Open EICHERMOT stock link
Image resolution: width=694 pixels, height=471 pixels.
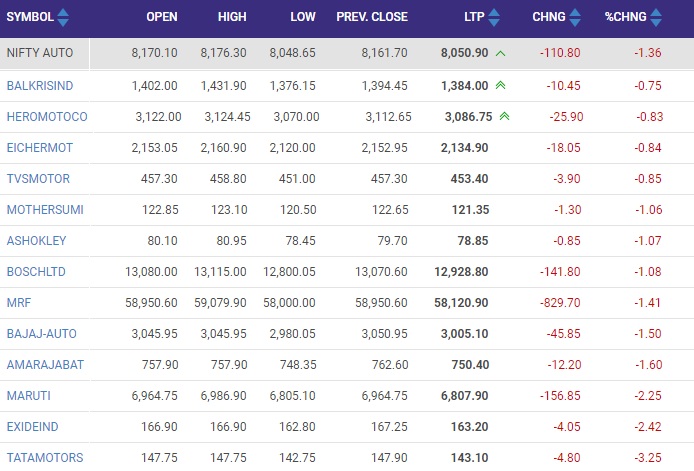point(40,147)
